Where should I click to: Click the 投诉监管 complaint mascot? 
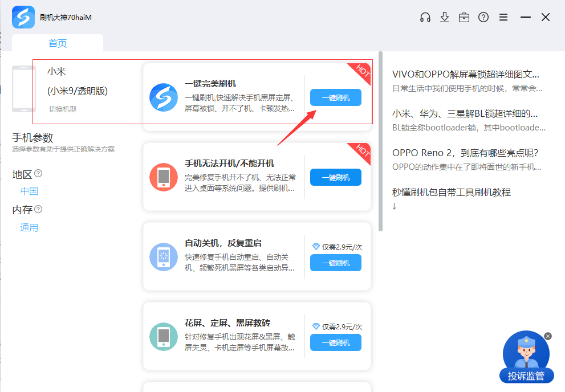526,356
